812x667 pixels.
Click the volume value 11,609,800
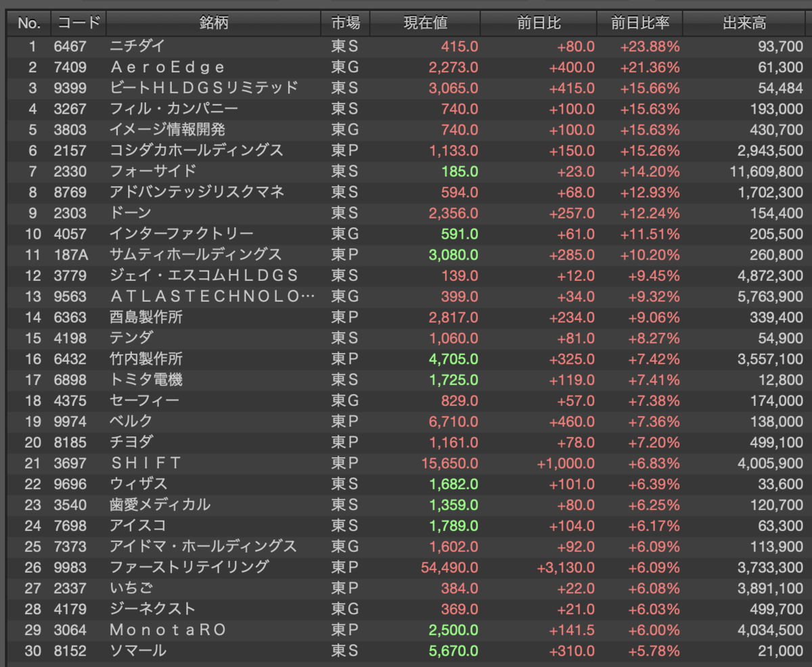[x=767, y=172]
